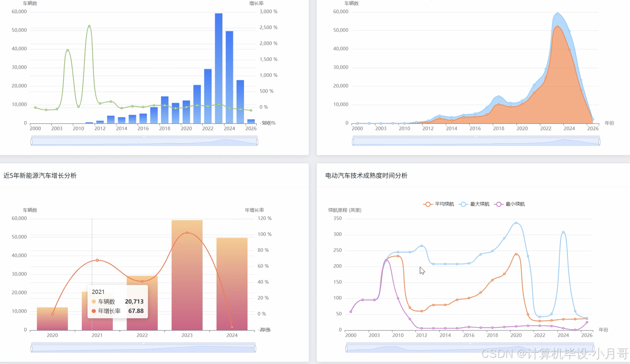Click the 2021 growth-rate point on orange line

(x=97, y=260)
